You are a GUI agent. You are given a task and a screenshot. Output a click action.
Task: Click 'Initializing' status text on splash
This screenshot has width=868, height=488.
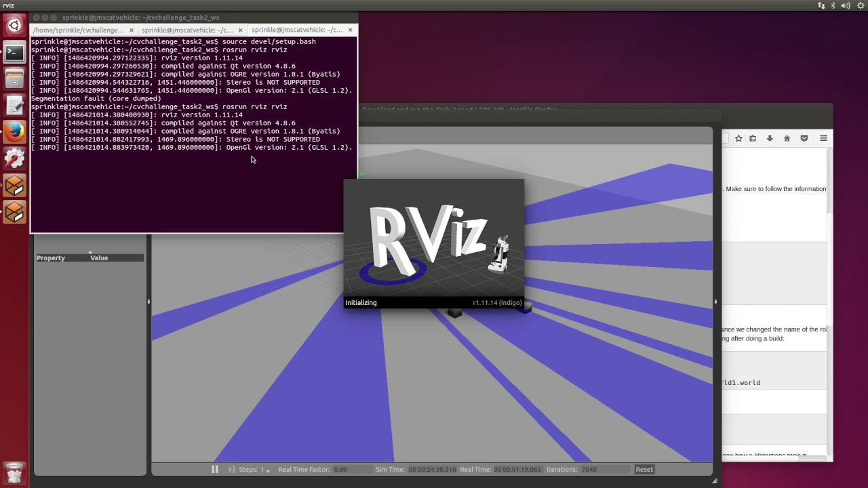pyautogui.click(x=361, y=303)
